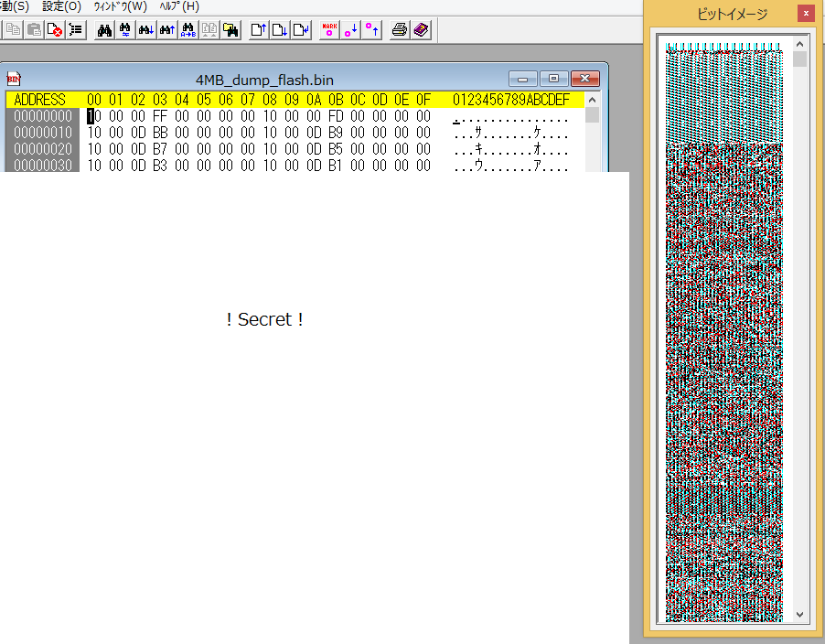Select the FF byte in row 00000000
This screenshot has height=644, width=825.
click(x=160, y=116)
